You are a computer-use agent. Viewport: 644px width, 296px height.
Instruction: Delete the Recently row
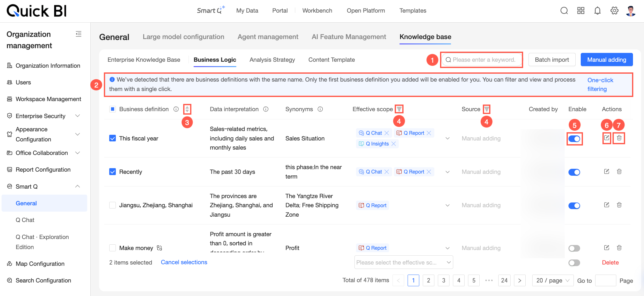click(x=619, y=171)
